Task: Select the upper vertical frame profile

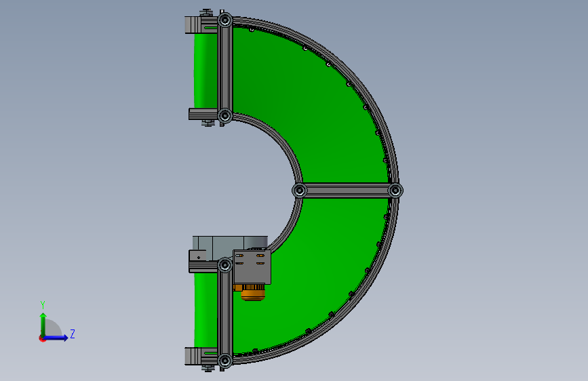Action: pyautogui.click(x=225, y=68)
